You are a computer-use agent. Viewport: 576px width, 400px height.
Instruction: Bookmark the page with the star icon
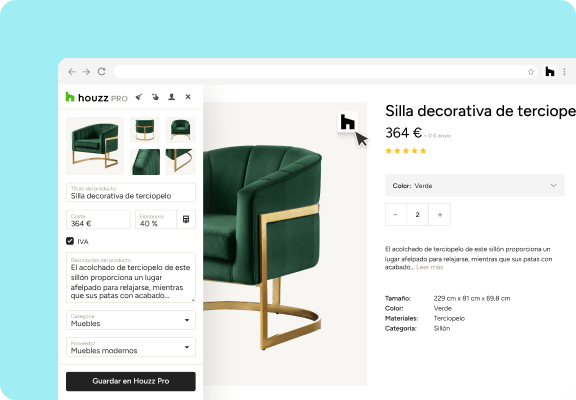[531, 72]
